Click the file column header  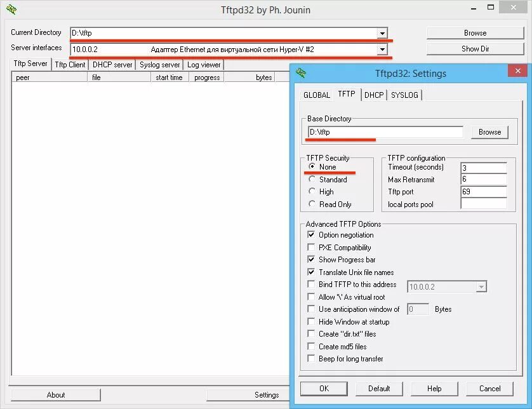pyautogui.click(x=119, y=77)
